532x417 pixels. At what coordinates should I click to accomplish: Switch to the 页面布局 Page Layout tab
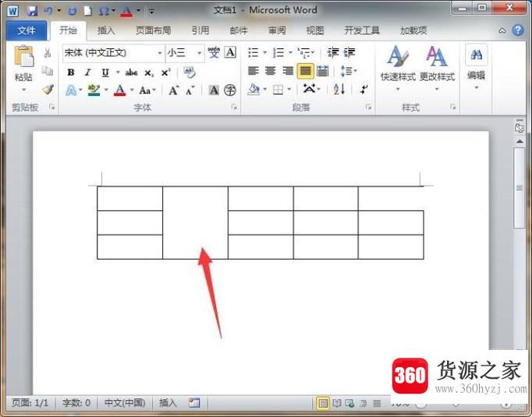click(153, 30)
